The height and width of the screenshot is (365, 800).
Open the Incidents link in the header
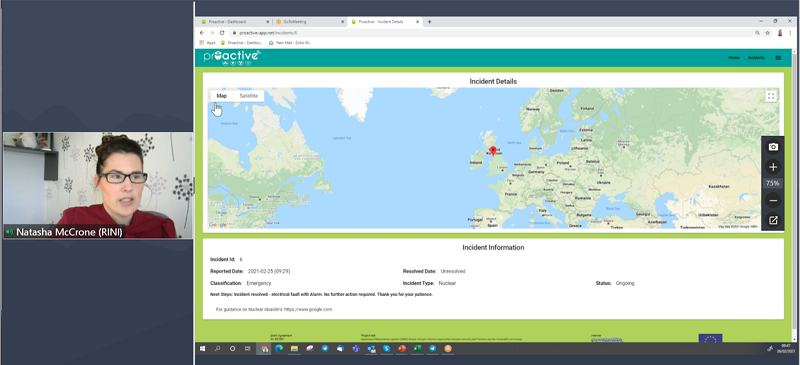[756, 58]
